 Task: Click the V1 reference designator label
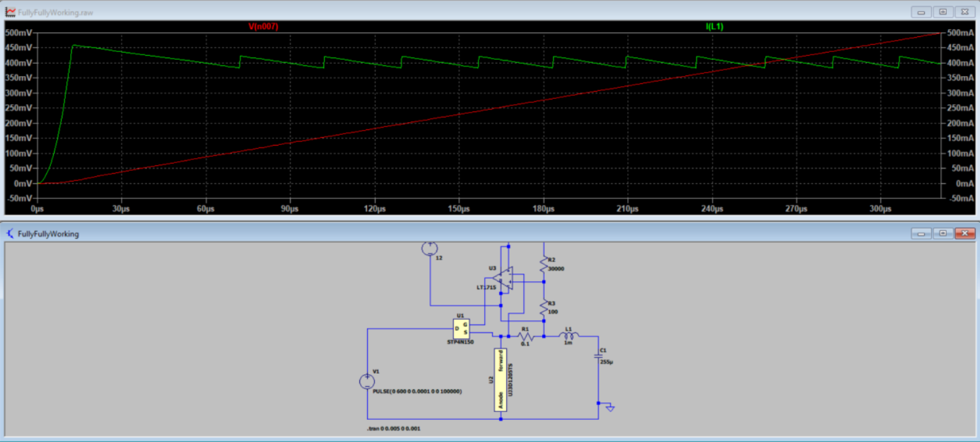(375, 371)
